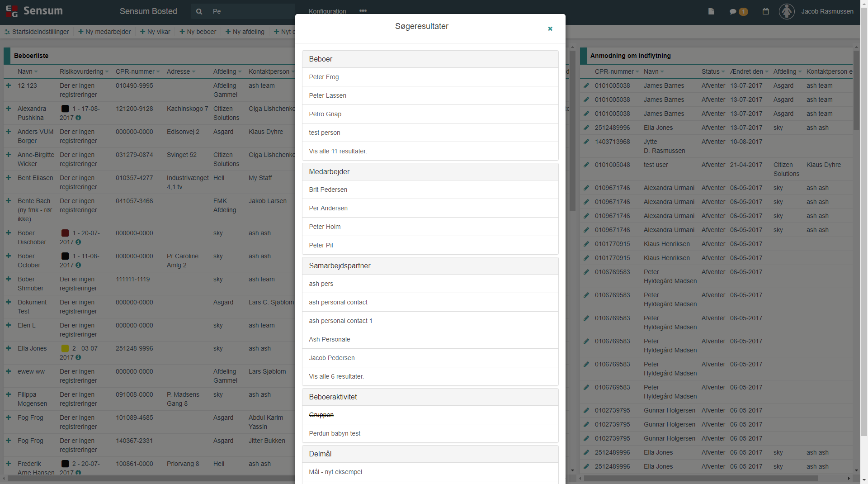Open the Status column filter dropdown

click(x=723, y=72)
